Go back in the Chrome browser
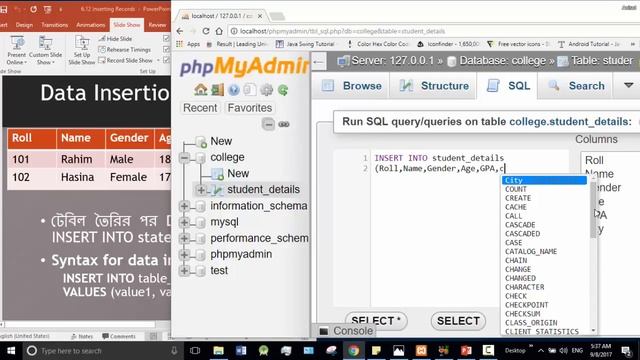The width and height of the screenshot is (640, 360). (180, 31)
